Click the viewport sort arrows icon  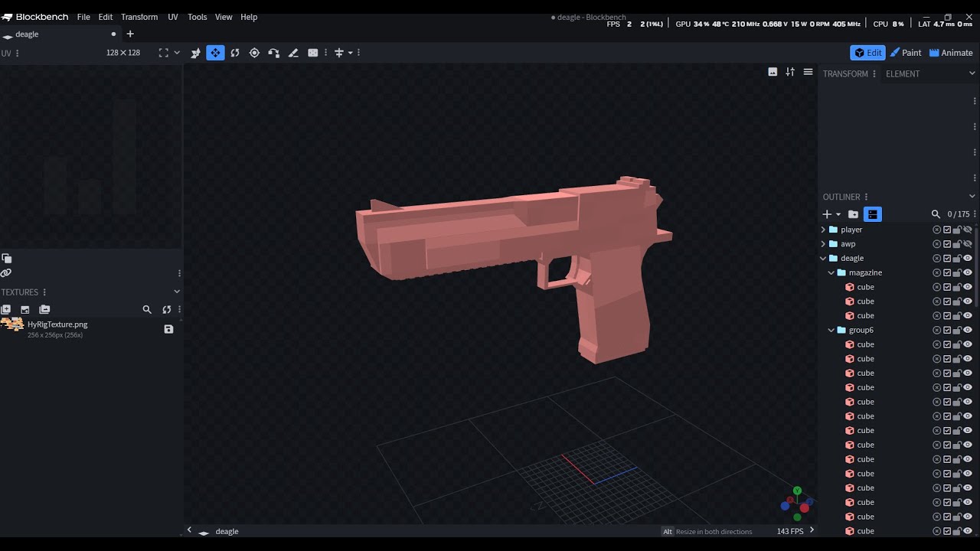(x=790, y=72)
